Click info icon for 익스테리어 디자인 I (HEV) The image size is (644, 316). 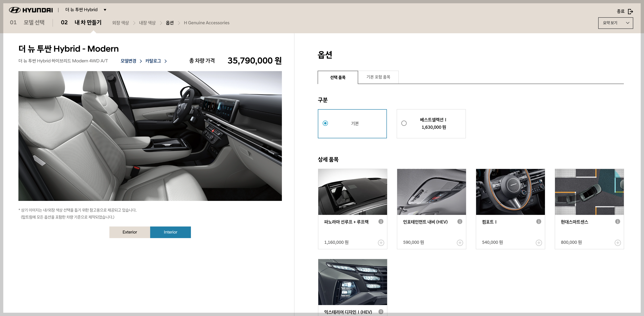pyautogui.click(x=381, y=311)
